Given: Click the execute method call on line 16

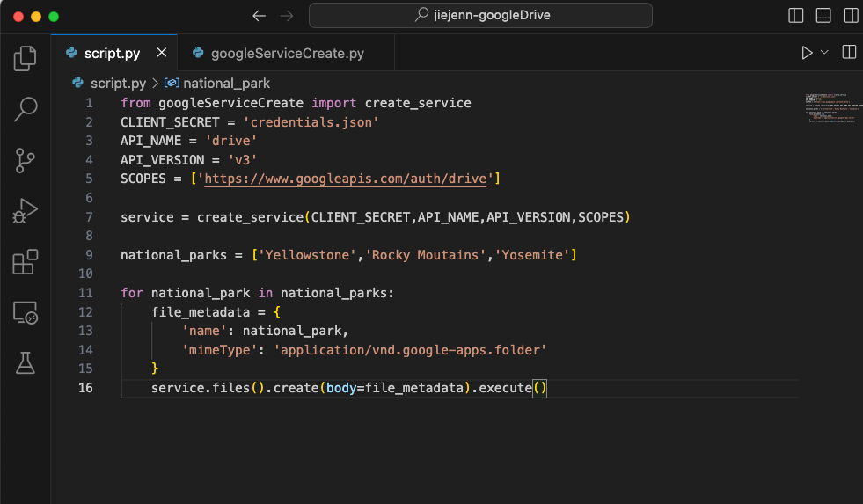Looking at the screenshot, I should click(505, 388).
